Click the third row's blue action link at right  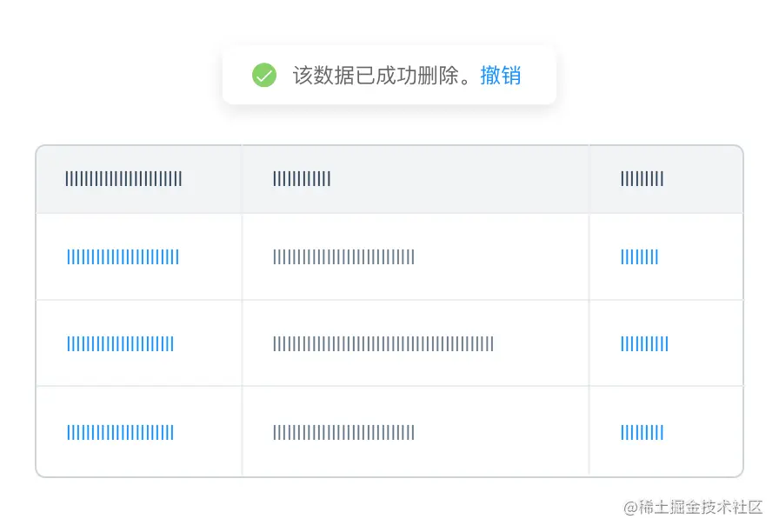tap(642, 432)
